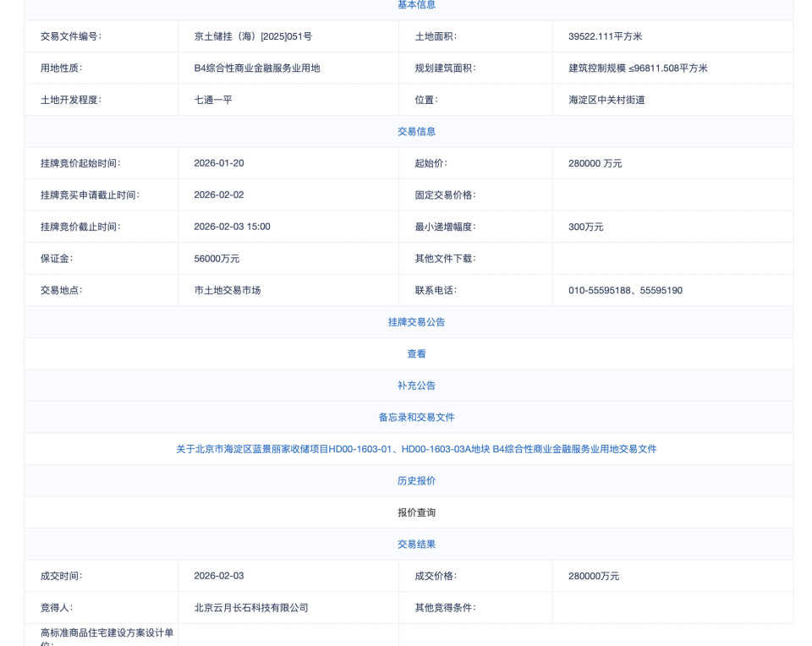Open the 挂牌交易公告 link
812x646 pixels.
coord(416,322)
